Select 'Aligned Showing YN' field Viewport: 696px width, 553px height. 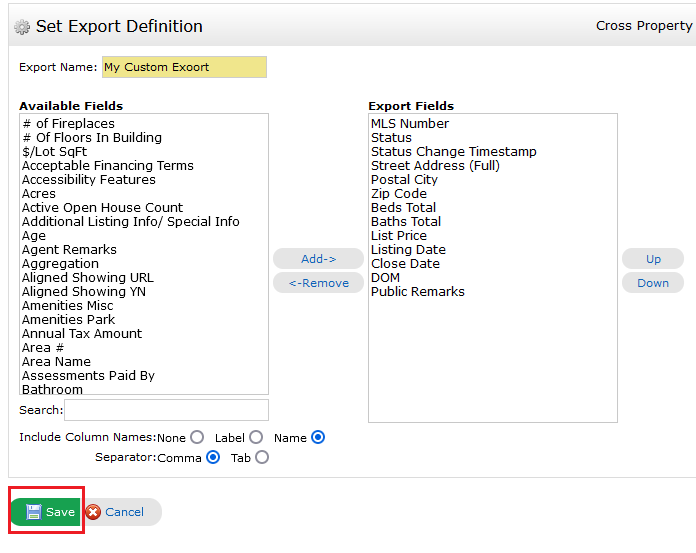tap(144, 292)
